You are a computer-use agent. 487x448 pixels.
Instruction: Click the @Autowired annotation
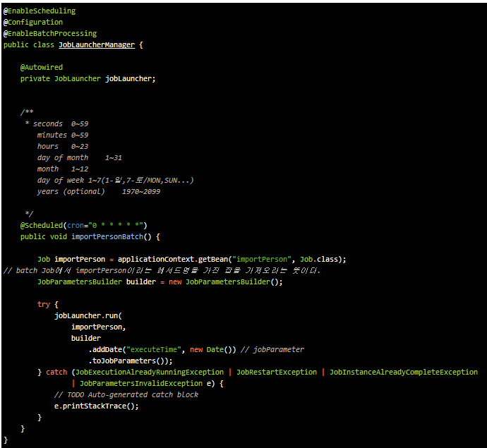pyautogui.click(x=42, y=68)
